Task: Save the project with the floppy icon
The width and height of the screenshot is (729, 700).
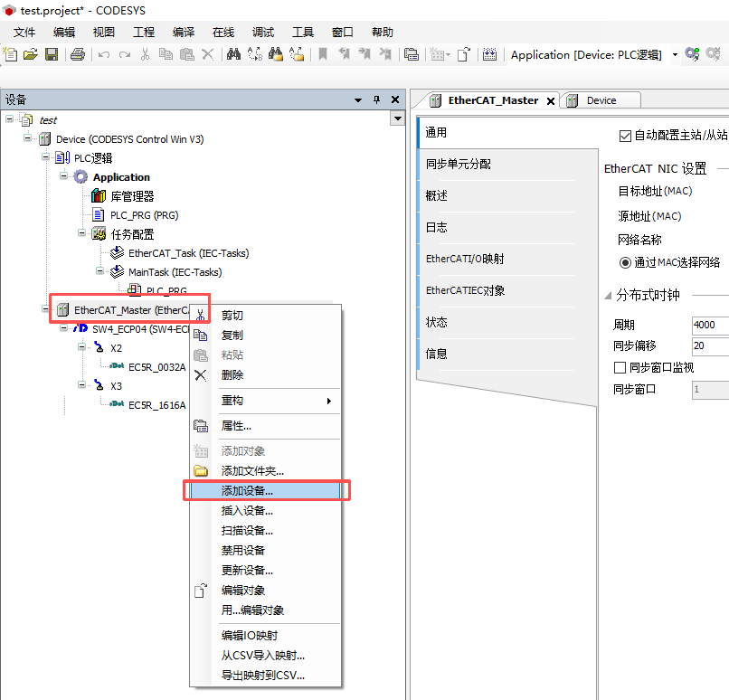Action: (x=52, y=54)
